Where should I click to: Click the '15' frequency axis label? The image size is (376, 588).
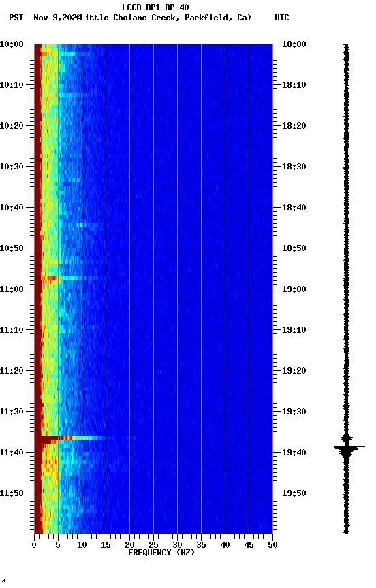(106, 545)
